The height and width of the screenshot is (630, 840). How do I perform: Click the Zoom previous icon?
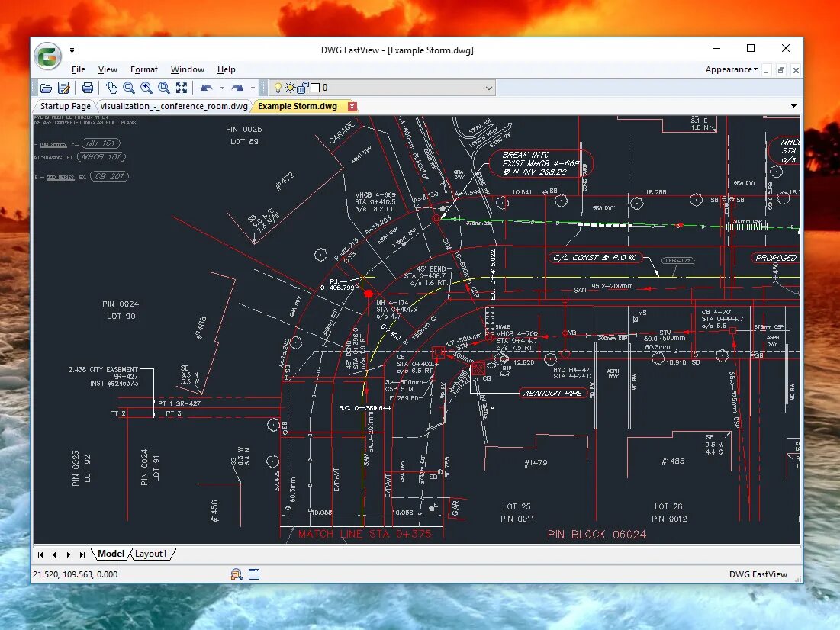tap(146, 88)
